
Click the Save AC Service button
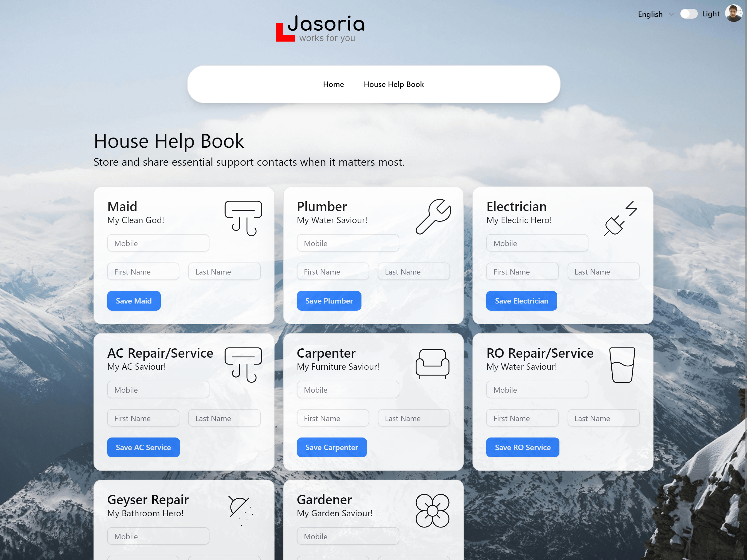pyautogui.click(x=143, y=447)
